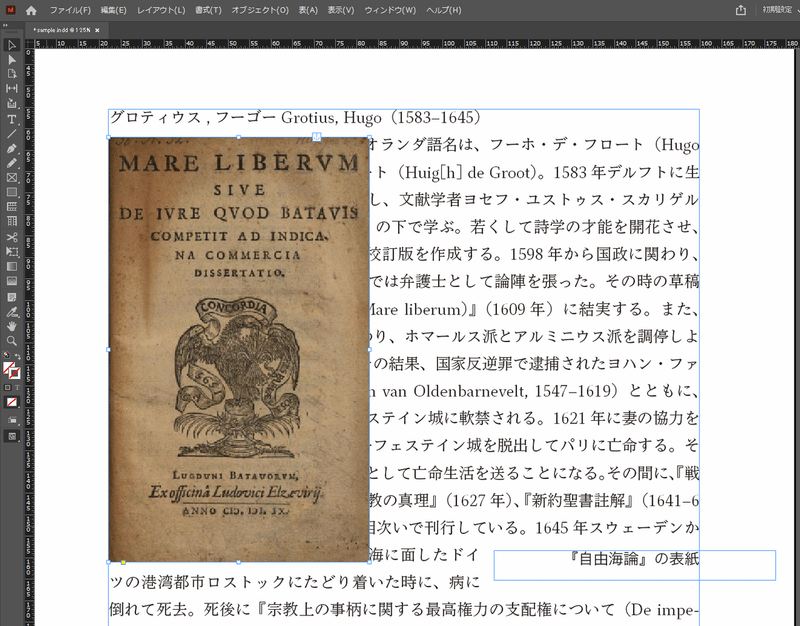800x626 pixels.
Task: Click the image frame's right-middle handle
Action: (x=369, y=349)
